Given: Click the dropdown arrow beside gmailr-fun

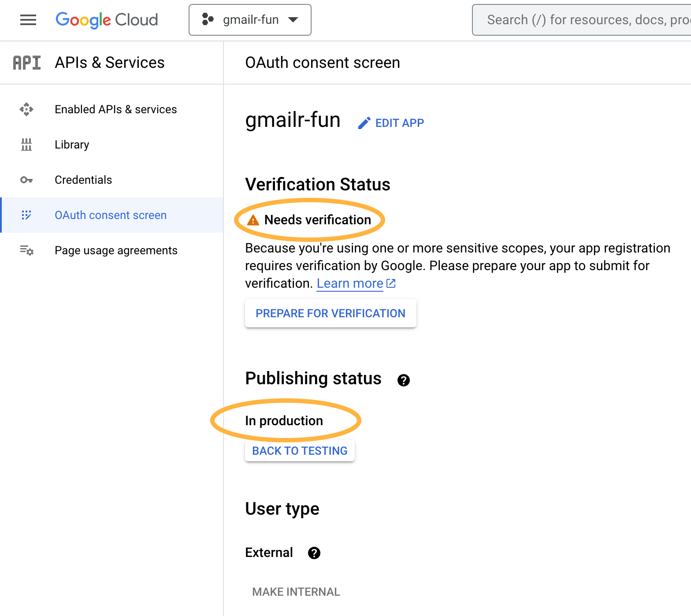Looking at the screenshot, I should [x=293, y=20].
